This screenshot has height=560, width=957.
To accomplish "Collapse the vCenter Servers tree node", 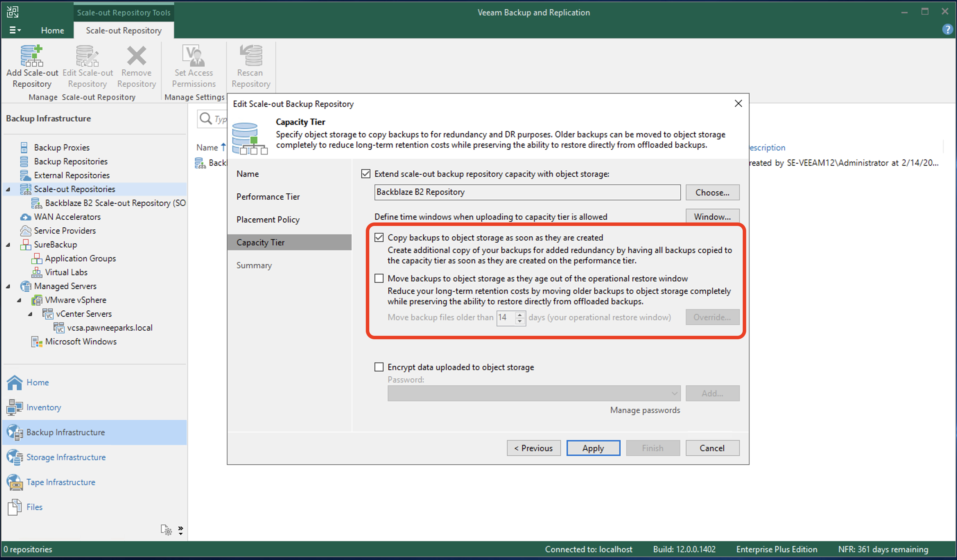I will click(x=30, y=314).
